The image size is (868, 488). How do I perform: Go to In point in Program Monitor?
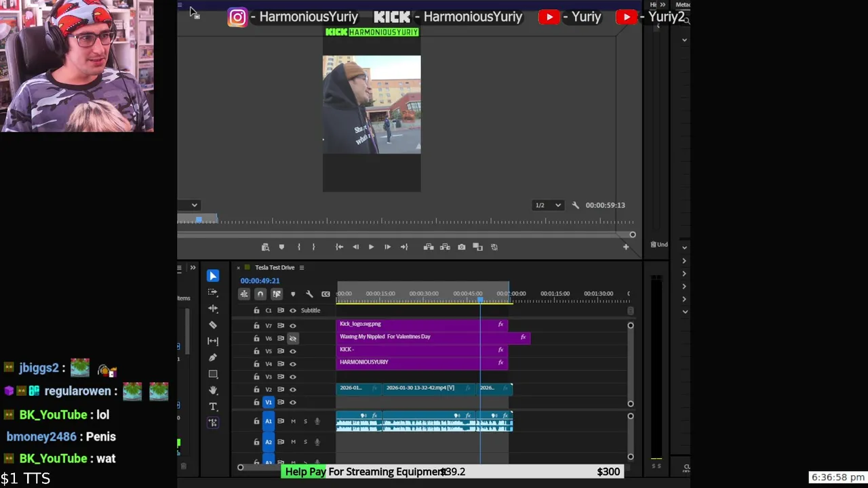(x=339, y=247)
